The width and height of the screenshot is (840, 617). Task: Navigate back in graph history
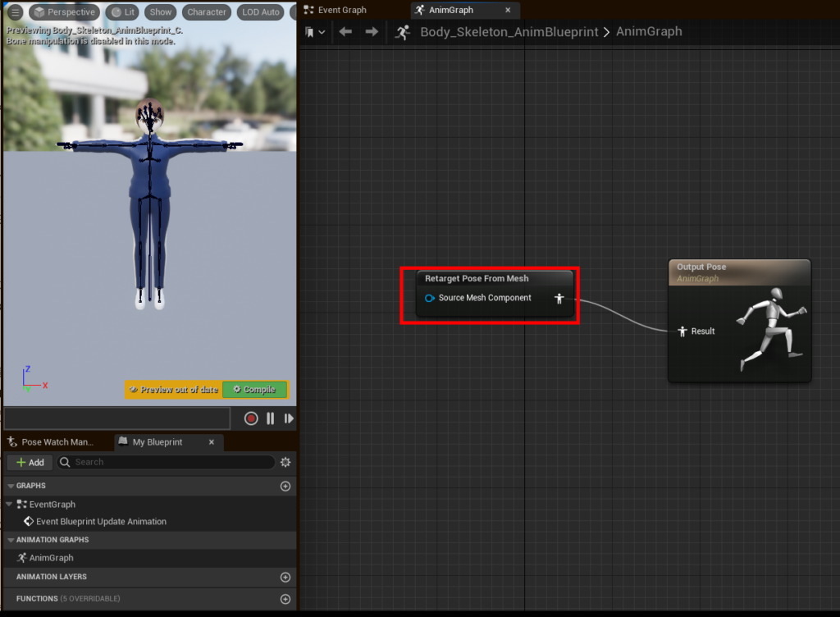(345, 32)
